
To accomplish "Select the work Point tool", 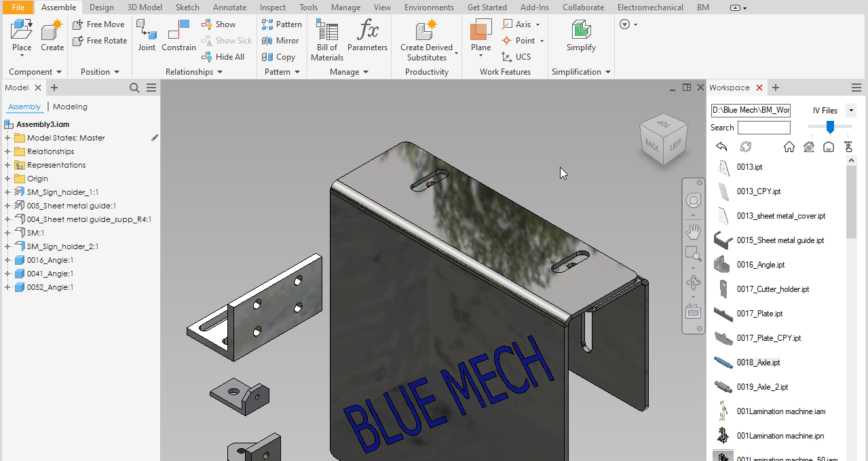I will click(519, 41).
